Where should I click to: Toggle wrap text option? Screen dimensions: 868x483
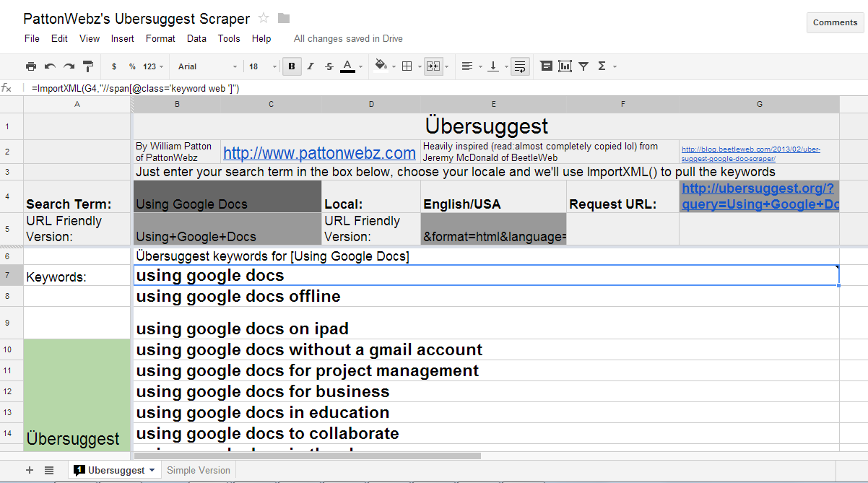pyautogui.click(x=520, y=66)
